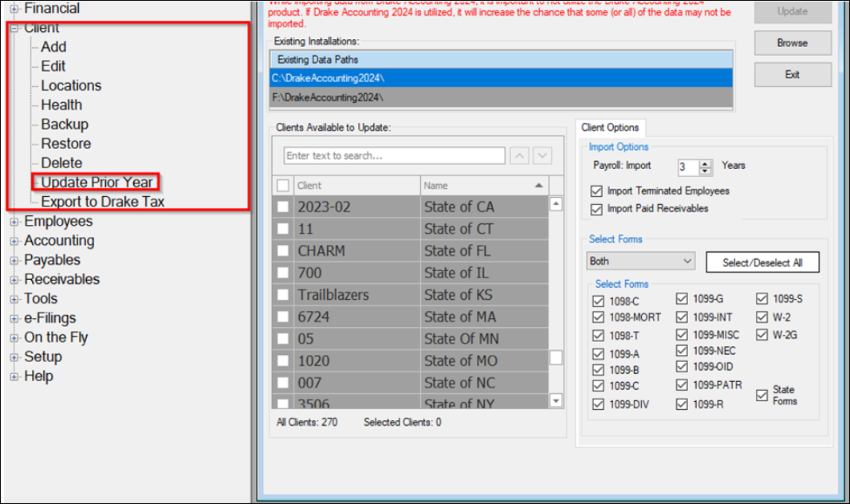The height and width of the screenshot is (504, 850).
Task: Collapse the Client tree node
Action: [14, 28]
